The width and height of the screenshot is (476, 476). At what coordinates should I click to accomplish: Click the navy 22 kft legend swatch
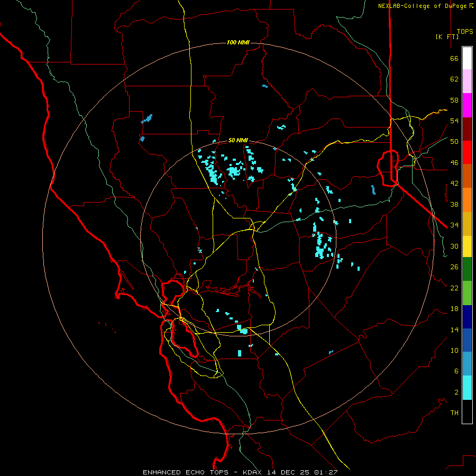click(467, 317)
